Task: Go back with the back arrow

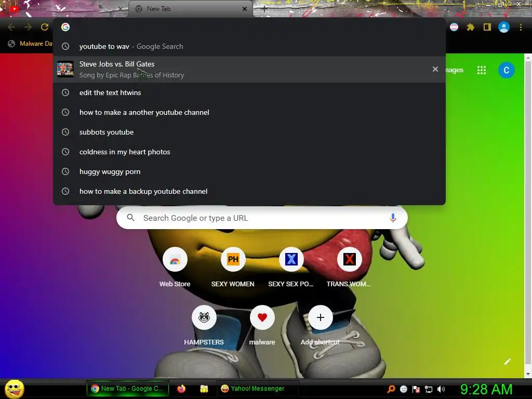Action: (x=11, y=27)
